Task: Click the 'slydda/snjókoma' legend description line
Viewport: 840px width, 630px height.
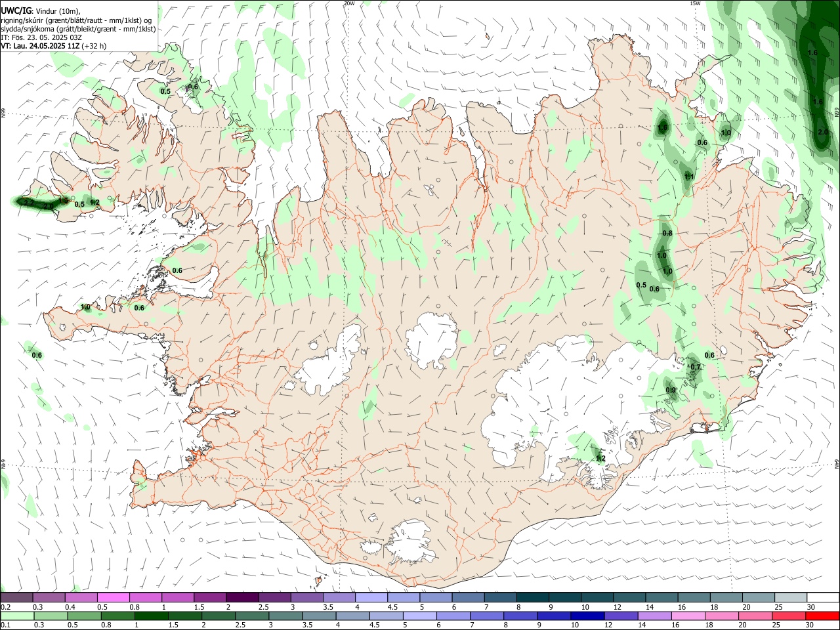Action: (x=78, y=29)
